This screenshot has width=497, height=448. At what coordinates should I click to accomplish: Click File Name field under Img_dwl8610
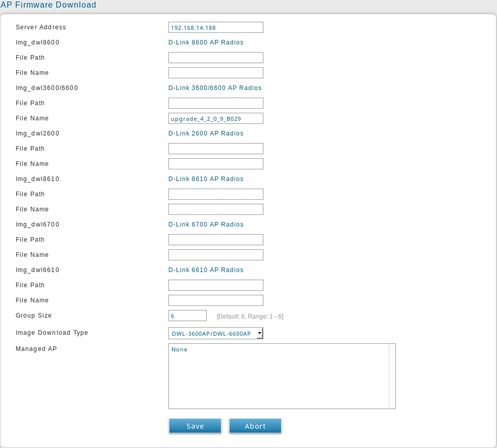215,209
